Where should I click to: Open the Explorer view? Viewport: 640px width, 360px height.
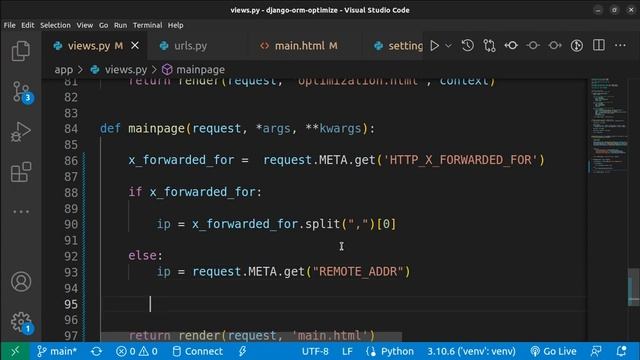[21, 51]
